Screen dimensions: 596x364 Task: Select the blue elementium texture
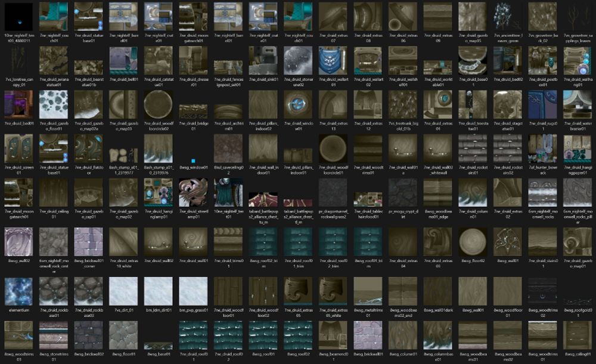tap(18, 291)
